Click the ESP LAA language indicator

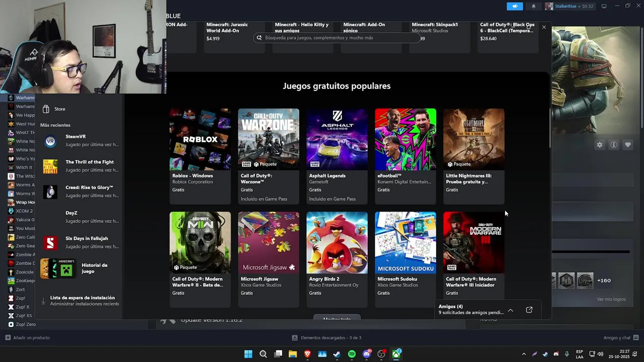pos(580,354)
